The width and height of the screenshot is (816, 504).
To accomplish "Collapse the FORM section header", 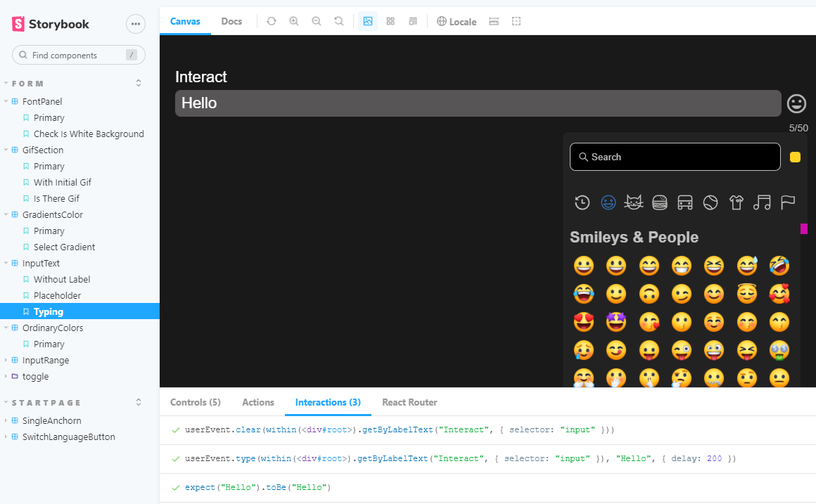I will [27, 84].
